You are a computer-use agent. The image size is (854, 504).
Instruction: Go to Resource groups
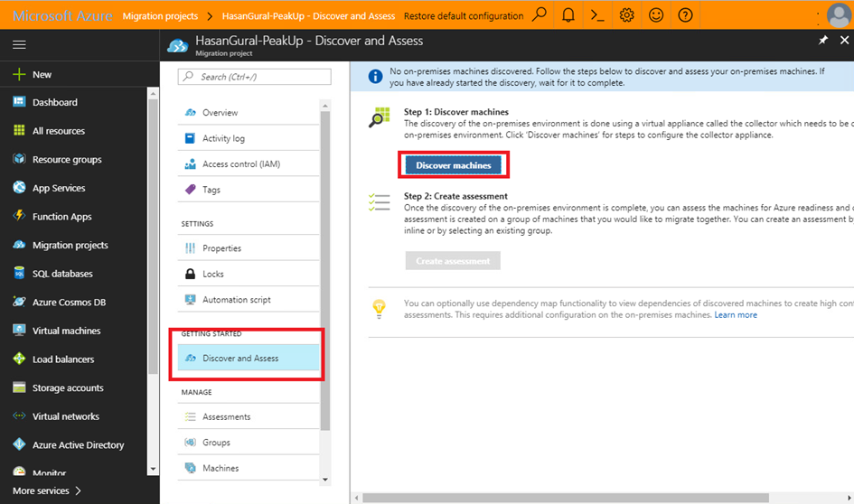pyautogui.click(x=67, y=160)
